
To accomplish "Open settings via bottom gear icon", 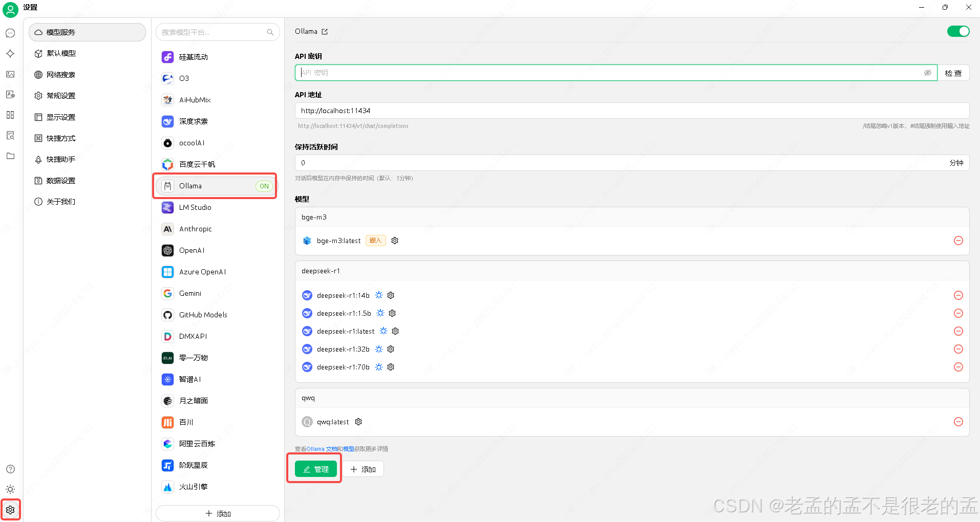I will pyautogui.click(x=10, y=510).
